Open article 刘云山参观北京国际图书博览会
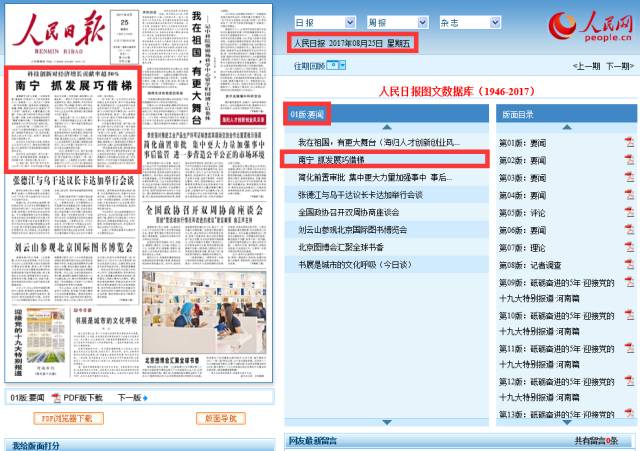 coord(352,230)
